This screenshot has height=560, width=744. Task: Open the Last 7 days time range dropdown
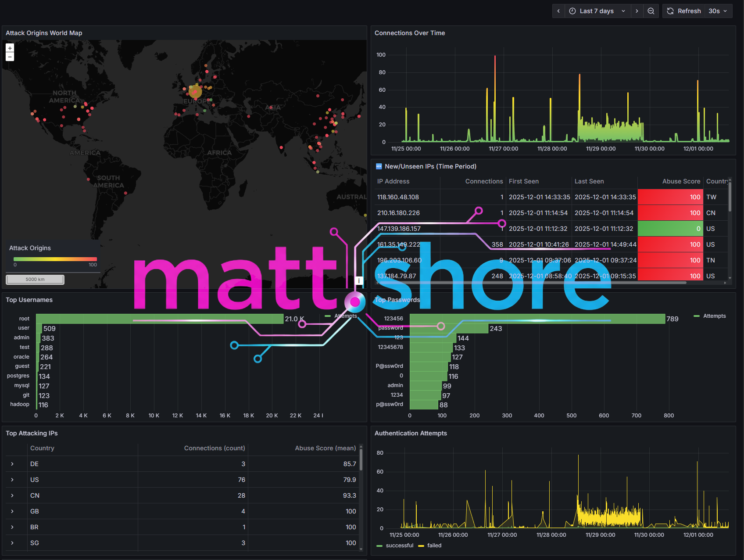(x=597, y=11)
